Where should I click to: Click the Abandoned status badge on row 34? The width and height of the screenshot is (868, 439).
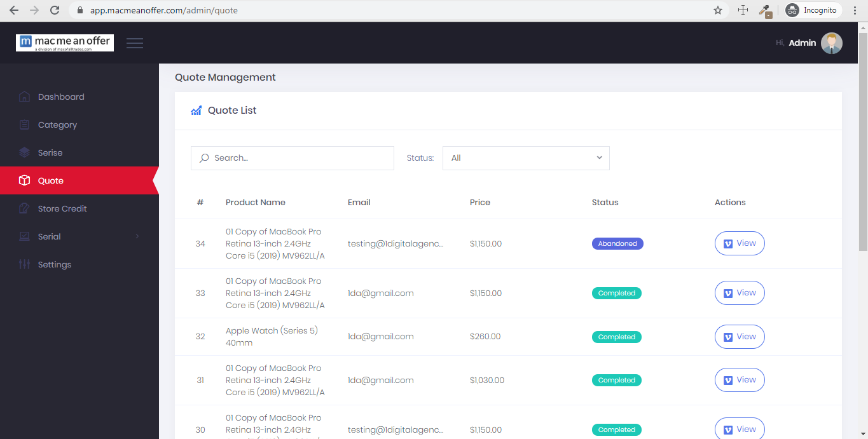tap(617, 243)
